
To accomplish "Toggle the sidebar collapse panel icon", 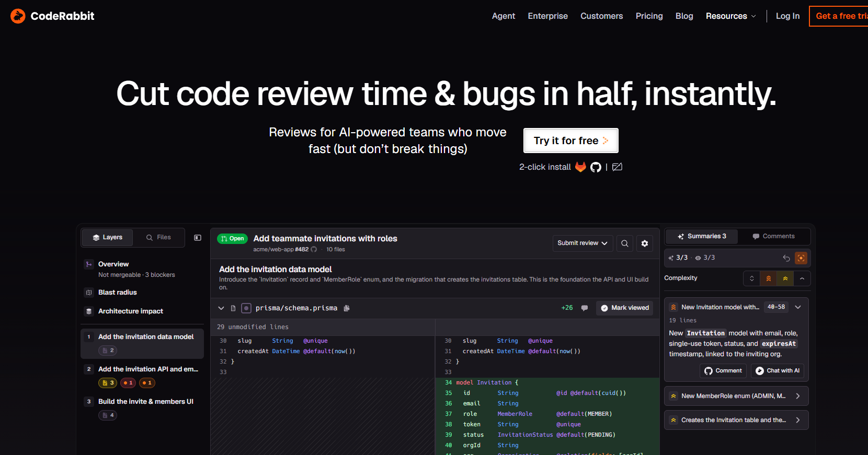I will (198, 238).
